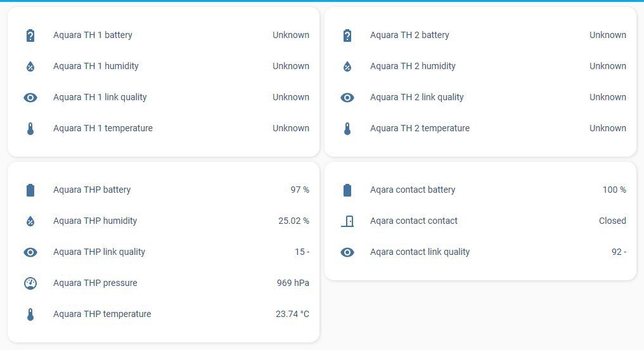This screenshot has width=644, height=350.
Task: Open Aquara THP temperature entity details
Action: click(x=102, y=314)
